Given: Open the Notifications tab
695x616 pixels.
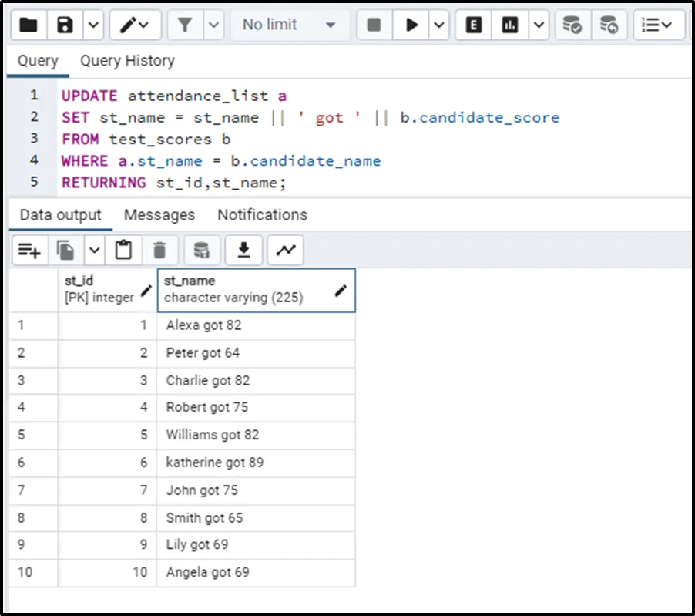Looking at the screenshot, I should (x=262, y=215).
